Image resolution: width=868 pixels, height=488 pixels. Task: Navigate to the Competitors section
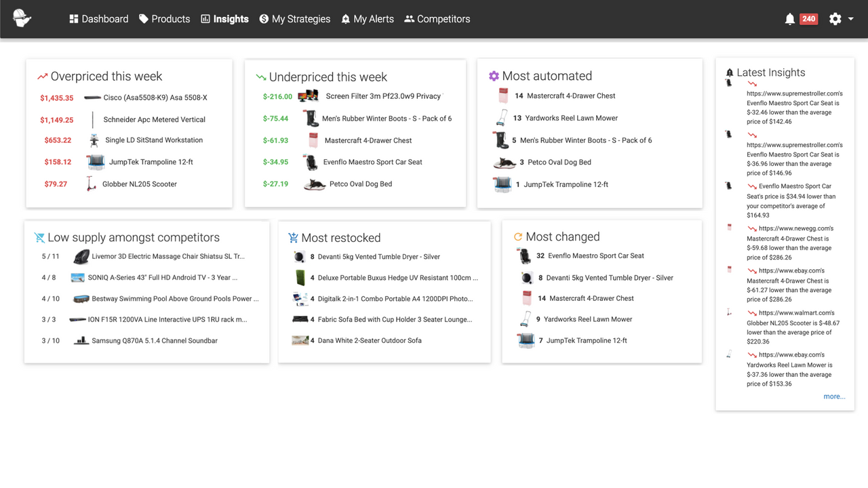pyautogui.click(x=437, y=18)
